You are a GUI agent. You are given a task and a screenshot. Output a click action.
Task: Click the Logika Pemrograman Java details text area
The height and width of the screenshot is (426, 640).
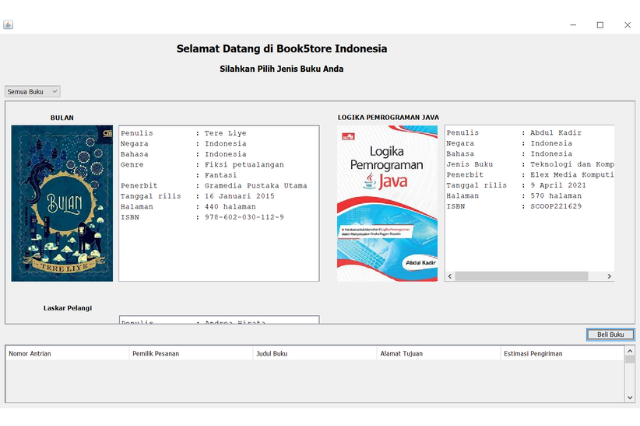(x=529, y=197)
